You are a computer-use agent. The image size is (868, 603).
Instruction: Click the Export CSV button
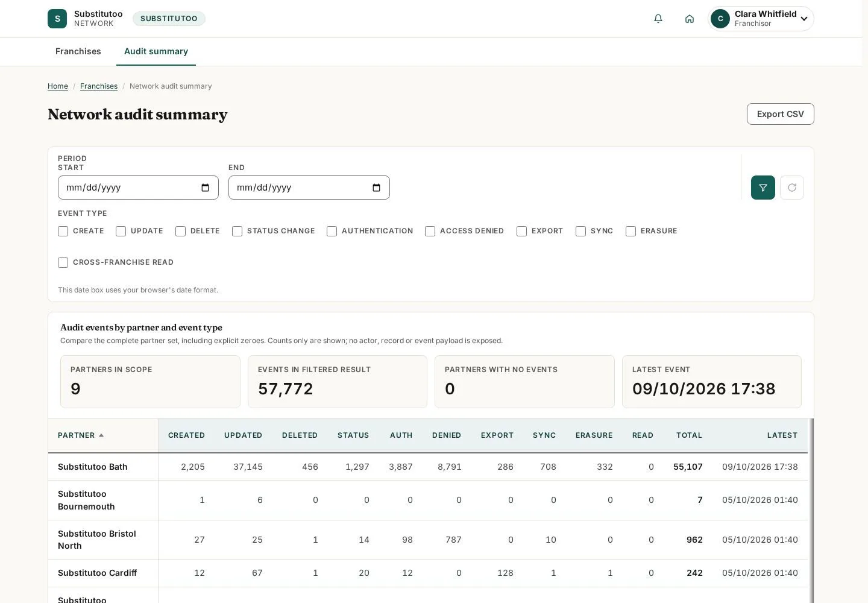[x=780, y=114]
